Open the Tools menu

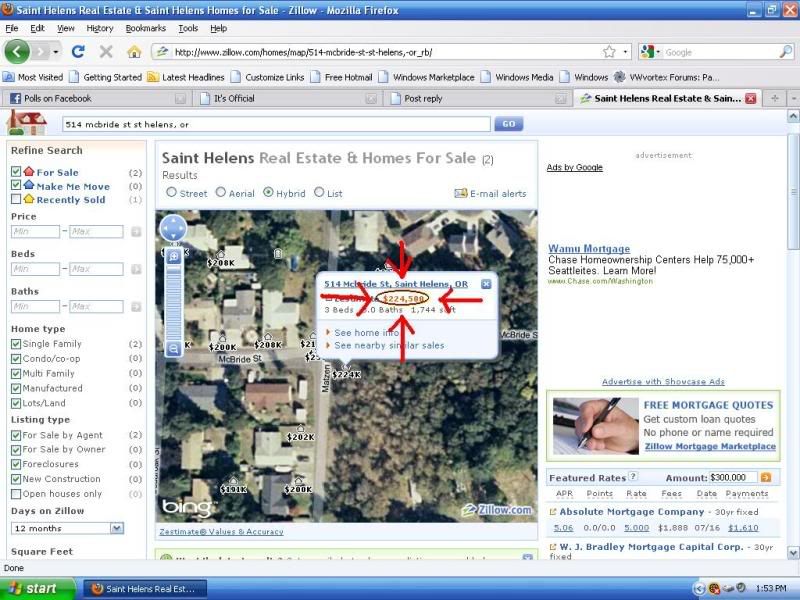click(188, 29)
